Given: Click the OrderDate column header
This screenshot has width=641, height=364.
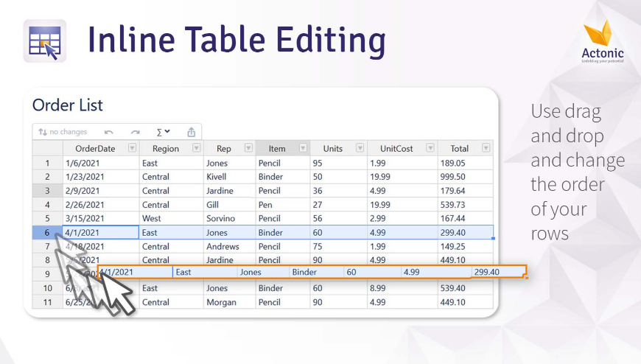Looking at the screenshot, I should click(x=101, y=148).
